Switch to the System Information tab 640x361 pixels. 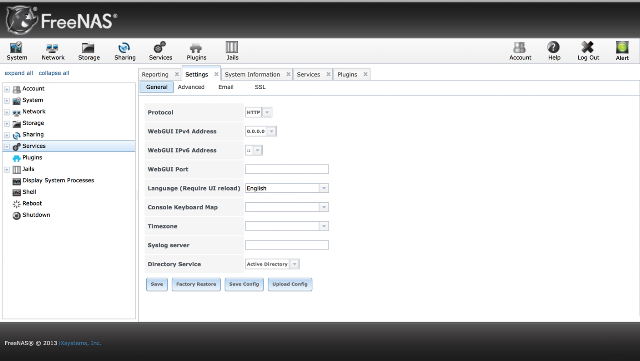point(252,74)
